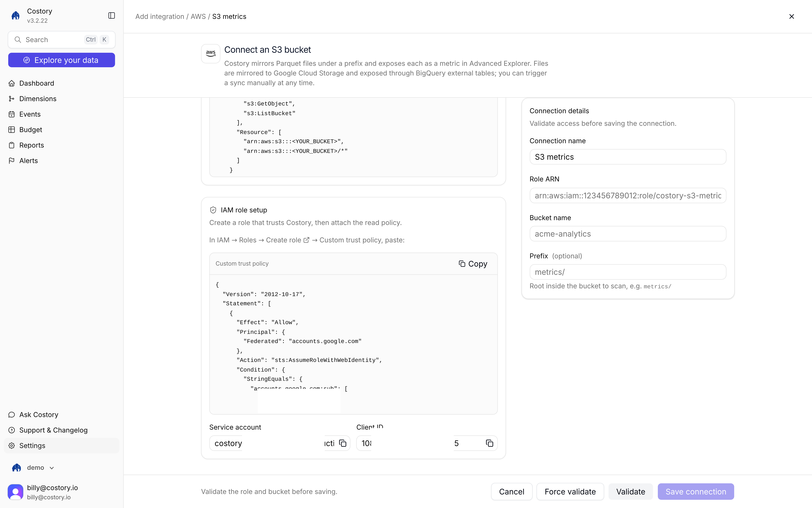Close the S3 metrics integration dialog
The width and height of the screenshot is (812, 508).
click(x=792, y=16)
